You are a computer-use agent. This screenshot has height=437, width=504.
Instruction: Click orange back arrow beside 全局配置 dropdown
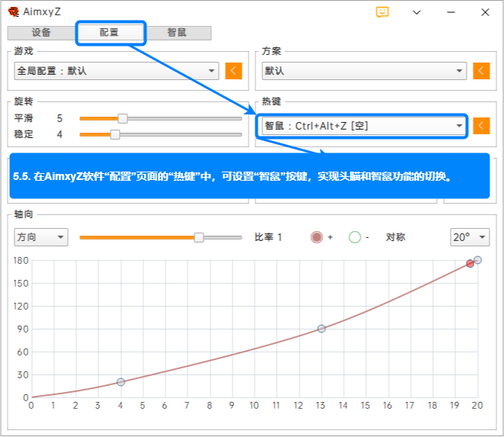point(233,71)
